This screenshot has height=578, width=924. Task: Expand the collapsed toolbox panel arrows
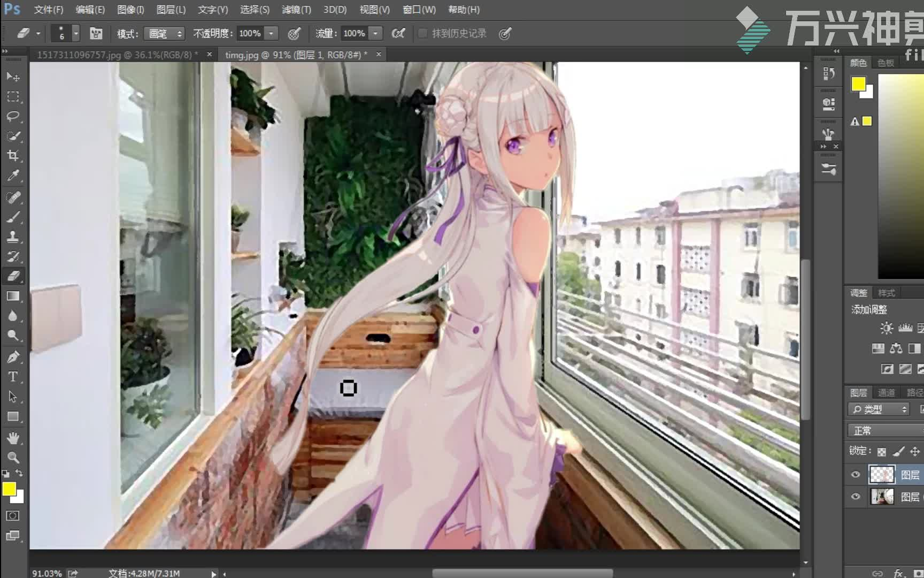coord(5,51)
